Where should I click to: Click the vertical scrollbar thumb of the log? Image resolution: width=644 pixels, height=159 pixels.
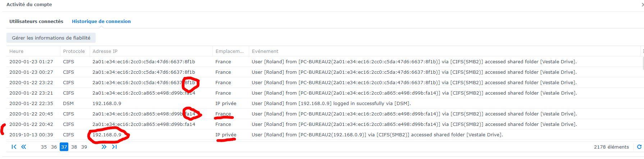coord(643,63)
